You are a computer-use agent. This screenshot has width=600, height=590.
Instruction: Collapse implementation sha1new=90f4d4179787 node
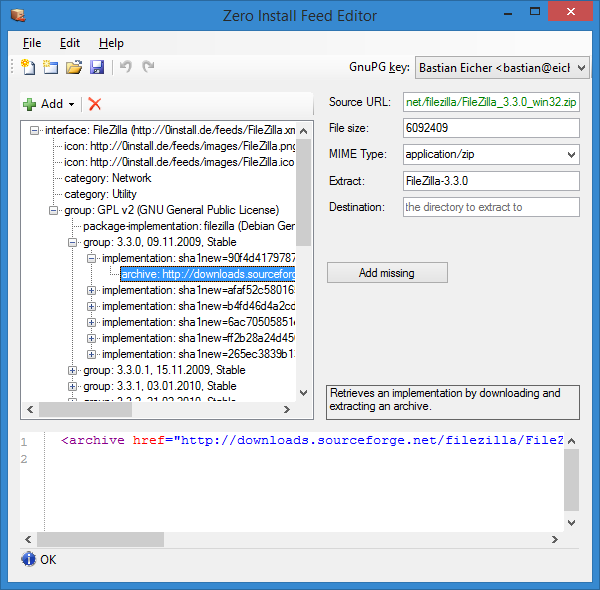[x=91, y=258]
